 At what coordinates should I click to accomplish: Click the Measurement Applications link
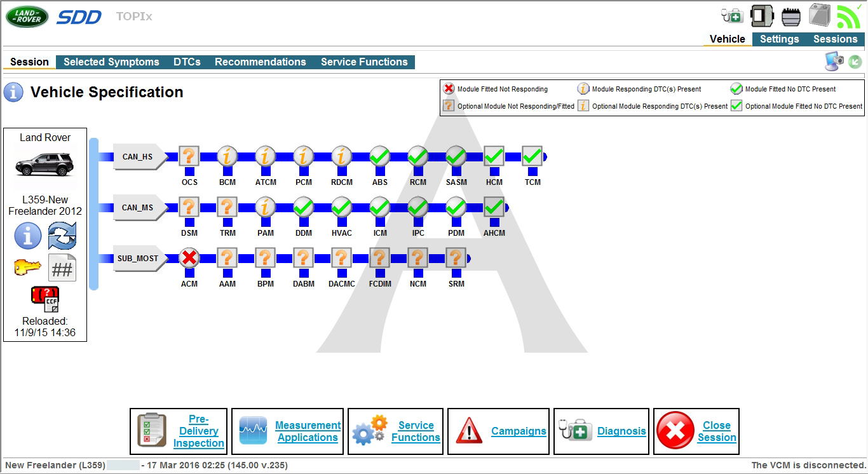click(x=308, y=431)
